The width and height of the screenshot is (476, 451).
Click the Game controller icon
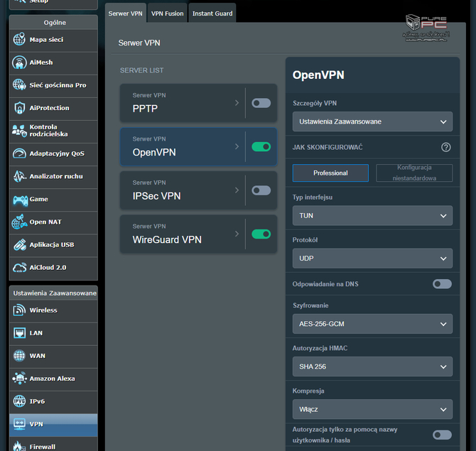click(x=21, y=200)
